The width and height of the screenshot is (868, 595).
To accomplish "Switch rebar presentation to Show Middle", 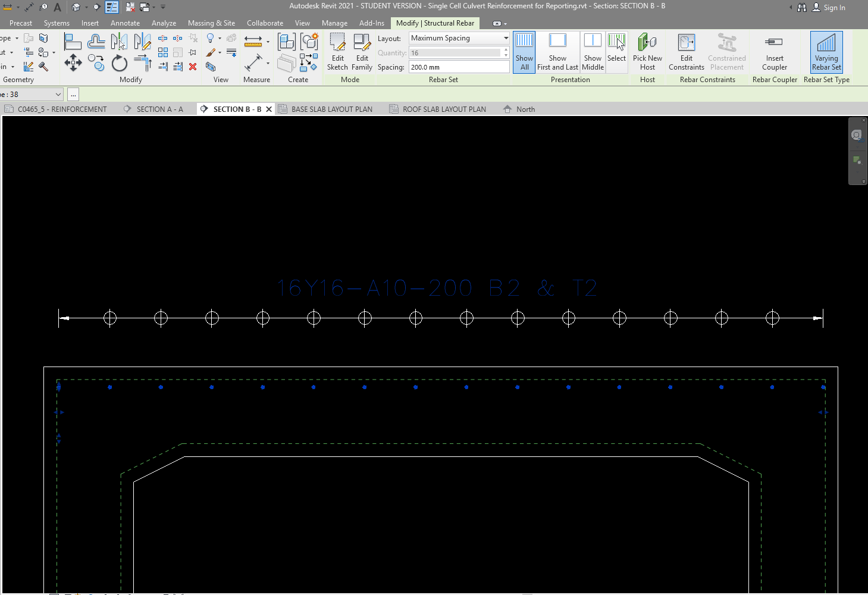I will (593, 52).
